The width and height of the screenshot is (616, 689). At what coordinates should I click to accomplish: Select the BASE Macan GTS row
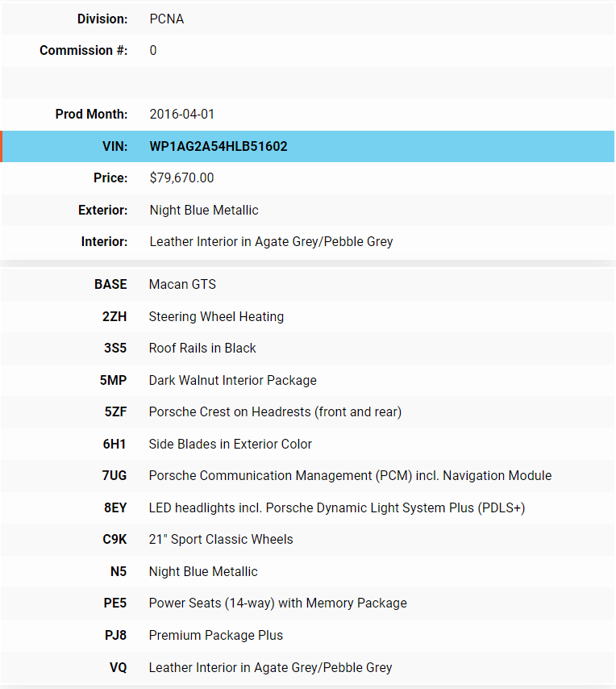point(182,285)
